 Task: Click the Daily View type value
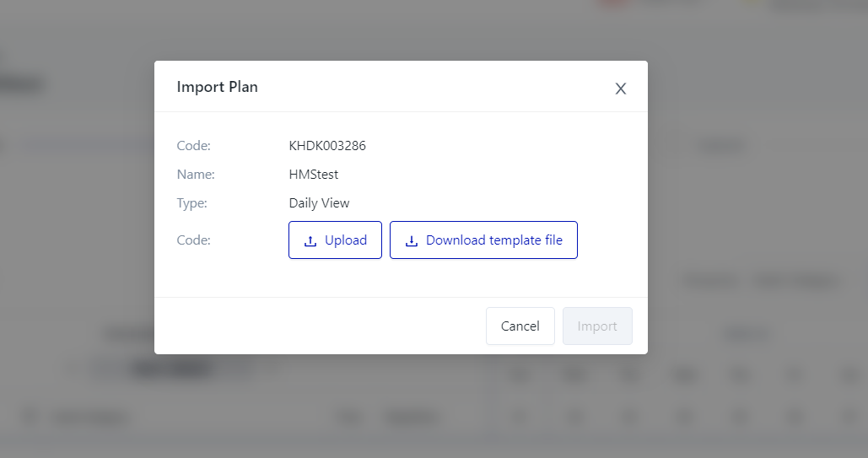point(319,203)
